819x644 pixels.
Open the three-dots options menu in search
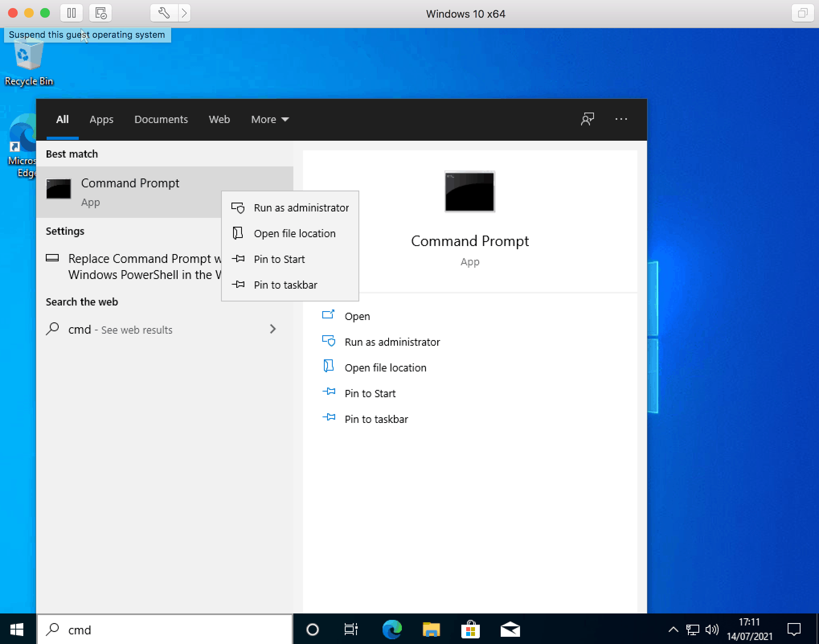(x=621, y=119)
